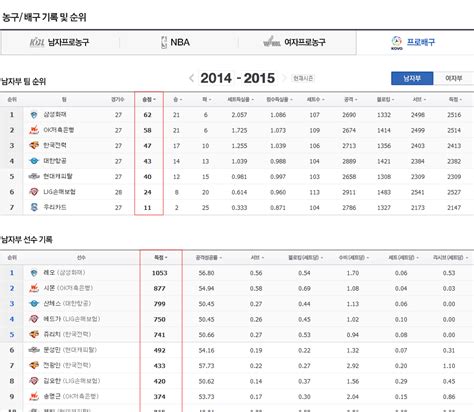The width and height of the screenshot is (474, 412).
Task: Click the team logo beside player 전광인
Action: coord(34,366)
